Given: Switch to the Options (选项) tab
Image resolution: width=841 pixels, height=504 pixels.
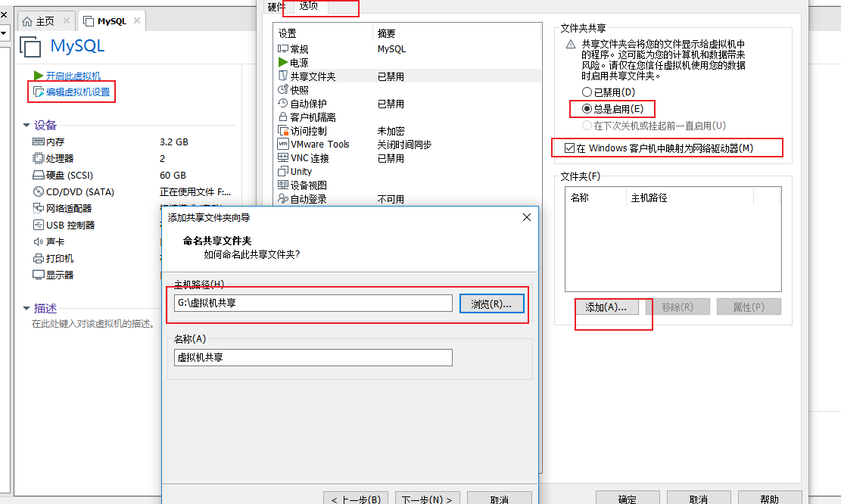Looking at the screenshot, I should 310,6.
